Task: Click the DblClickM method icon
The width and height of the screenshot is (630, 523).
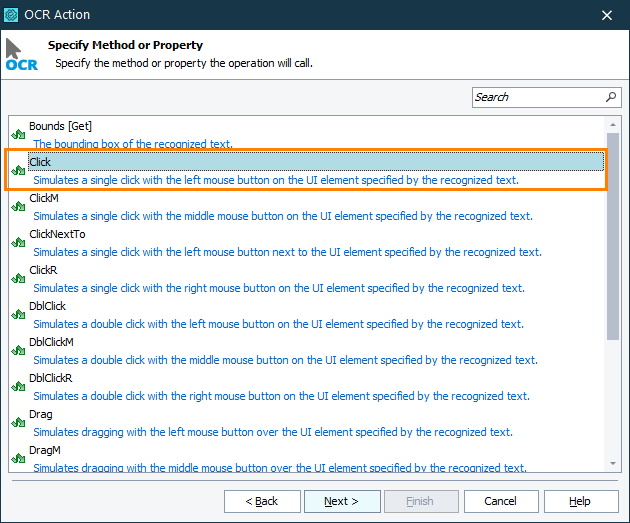Action: coord(18,350)
